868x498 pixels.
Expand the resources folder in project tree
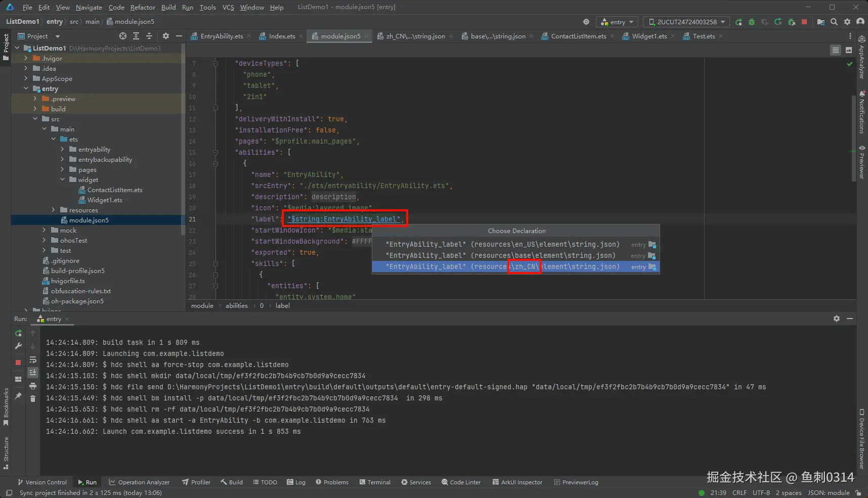coord(53,210)
